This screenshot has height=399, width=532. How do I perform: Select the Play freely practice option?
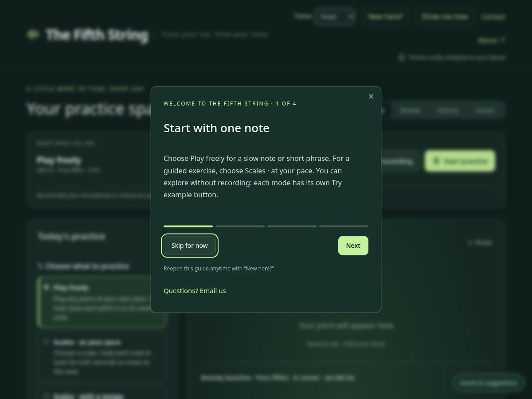(101, 302)
